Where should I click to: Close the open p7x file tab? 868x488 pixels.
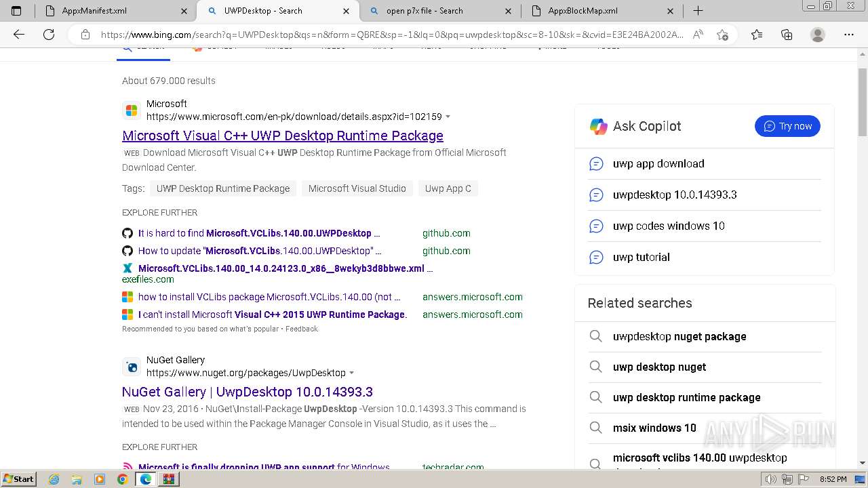(509, 11)
